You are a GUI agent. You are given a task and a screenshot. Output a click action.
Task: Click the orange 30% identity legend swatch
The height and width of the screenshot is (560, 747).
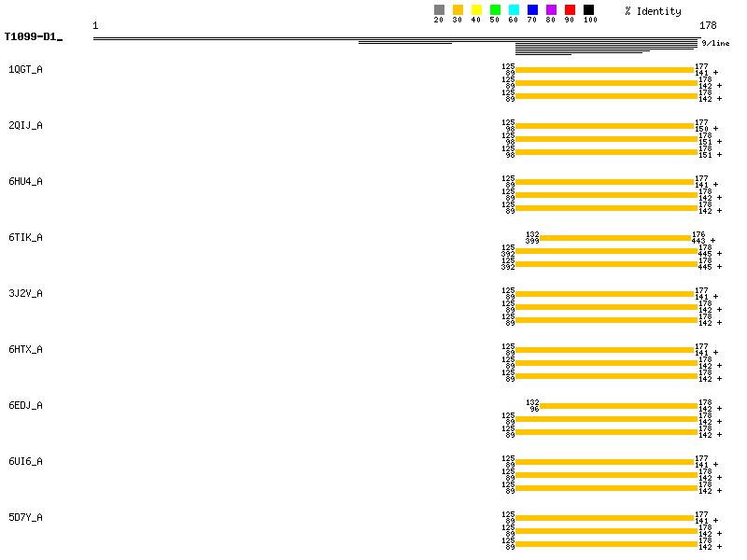point(458,9)
